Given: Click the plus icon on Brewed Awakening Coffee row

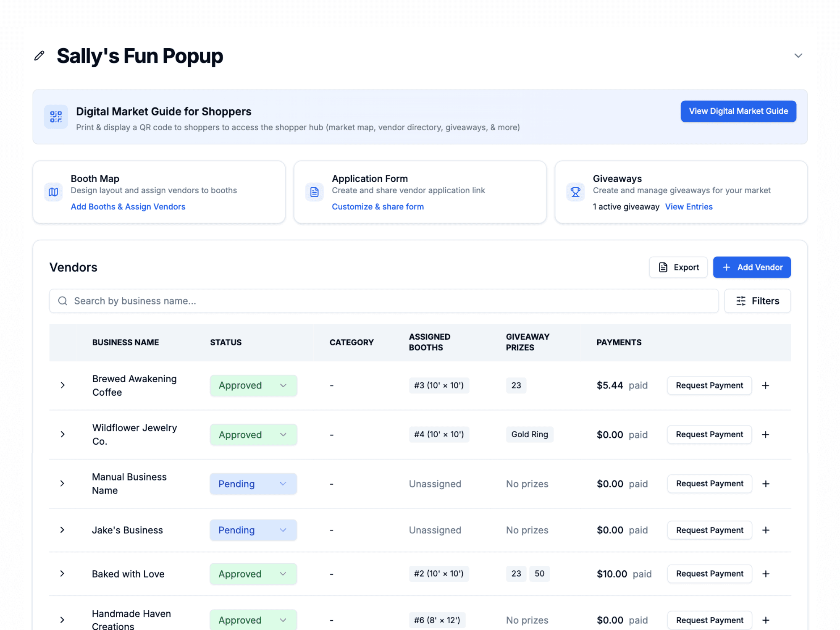Looking at the screenshot, I should (x=766, y=386).
